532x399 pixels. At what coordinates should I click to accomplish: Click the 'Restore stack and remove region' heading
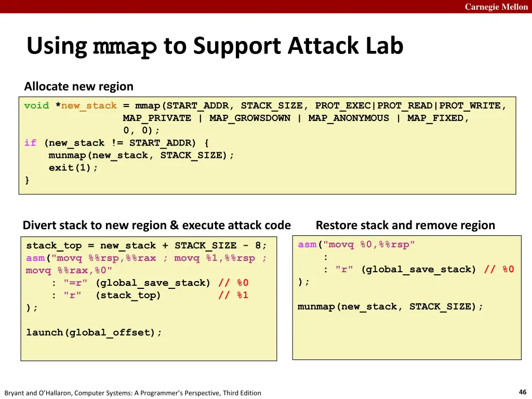pos(405,225)
